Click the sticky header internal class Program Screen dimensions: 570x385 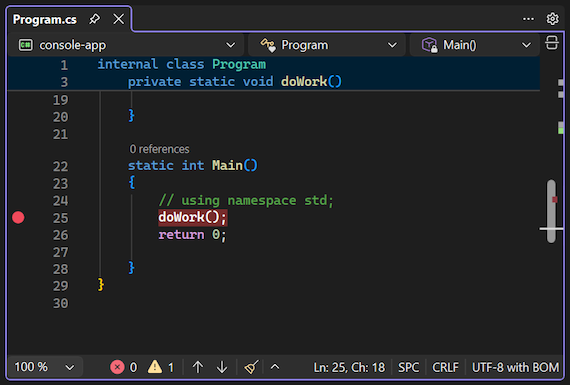pos(182,64)
